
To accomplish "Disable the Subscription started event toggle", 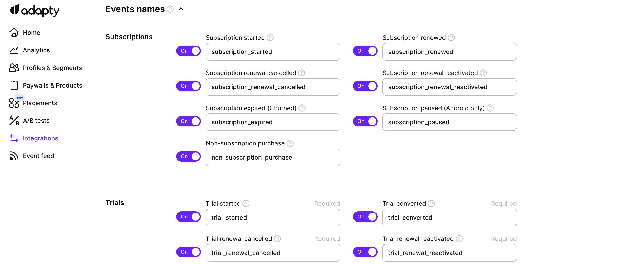I will (189, 51).
